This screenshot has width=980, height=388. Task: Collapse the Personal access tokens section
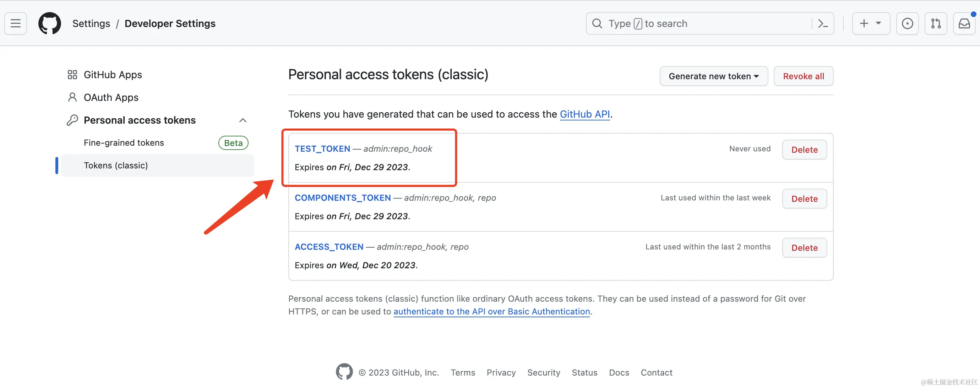pos(243,120)
